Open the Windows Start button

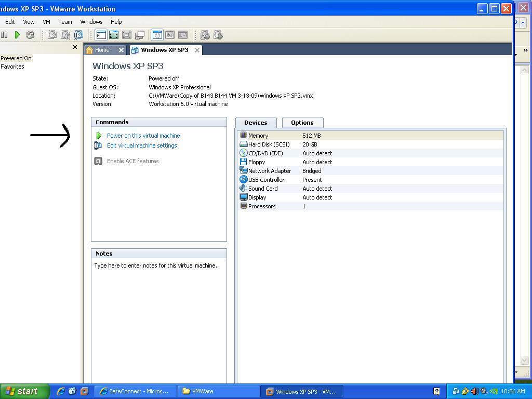[24, 391]
